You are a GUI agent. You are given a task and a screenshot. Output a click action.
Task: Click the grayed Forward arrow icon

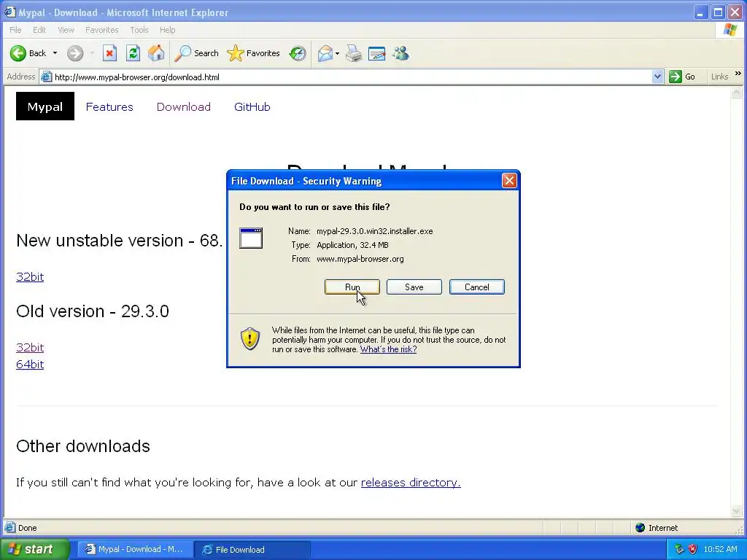pos(75,53)
